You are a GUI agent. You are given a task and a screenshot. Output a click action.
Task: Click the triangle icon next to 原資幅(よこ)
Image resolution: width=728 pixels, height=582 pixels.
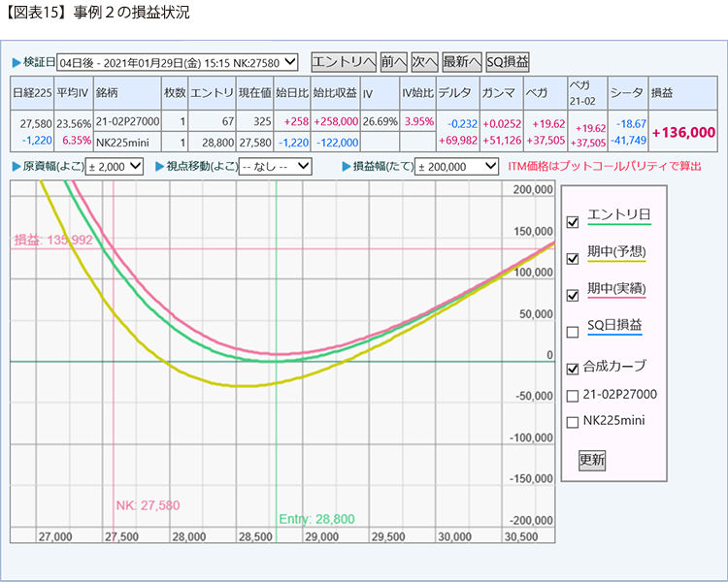(16, 167)
